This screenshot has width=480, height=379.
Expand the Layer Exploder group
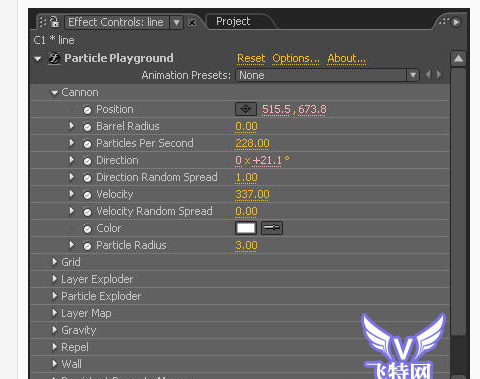coord(55,279)
